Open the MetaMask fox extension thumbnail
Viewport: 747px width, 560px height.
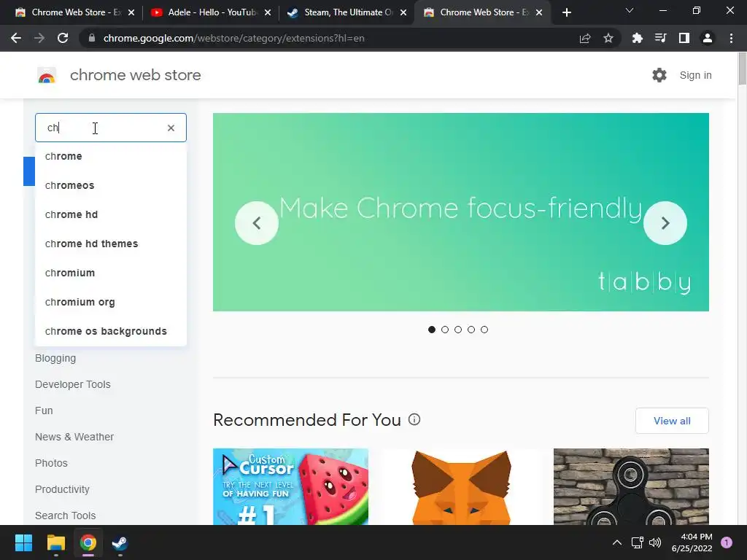(x=461, y=486)
